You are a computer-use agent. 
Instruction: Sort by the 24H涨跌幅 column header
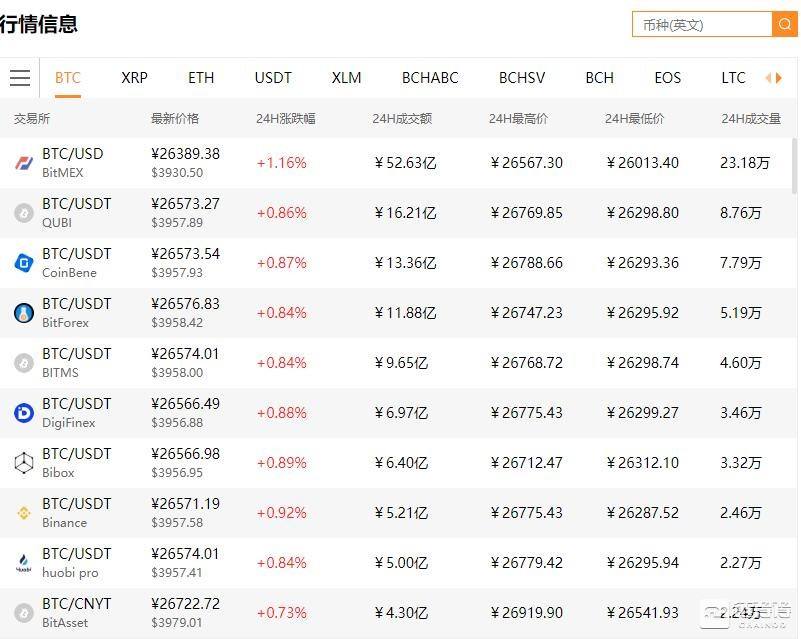coord(285,119)
